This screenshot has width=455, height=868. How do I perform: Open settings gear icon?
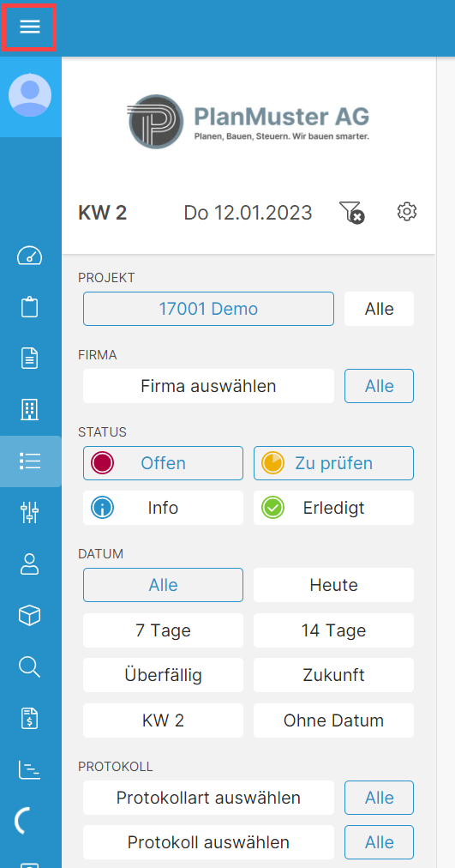point(407,211)
